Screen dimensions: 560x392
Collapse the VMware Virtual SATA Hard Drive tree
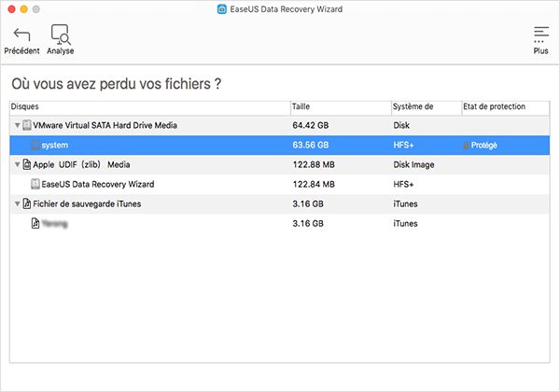(17, 125)
